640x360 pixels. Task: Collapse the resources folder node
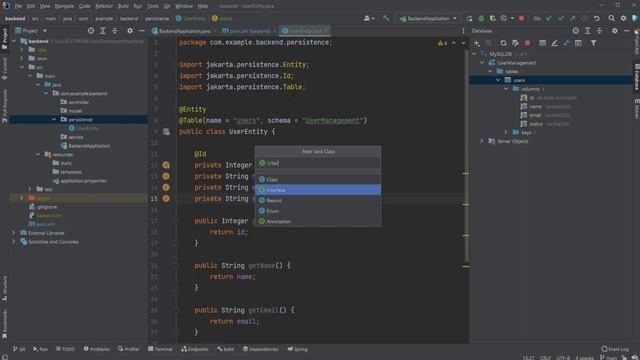point(38,155)
